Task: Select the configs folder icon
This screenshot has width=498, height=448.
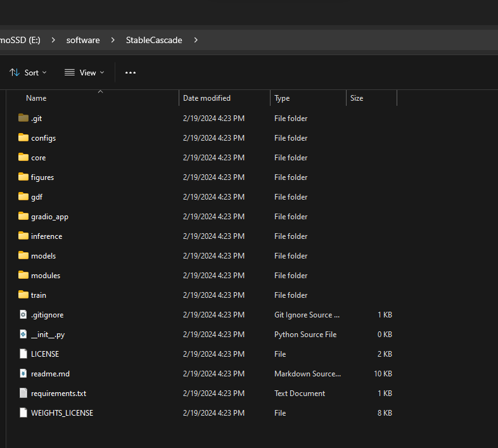Action: coord(23,138)
